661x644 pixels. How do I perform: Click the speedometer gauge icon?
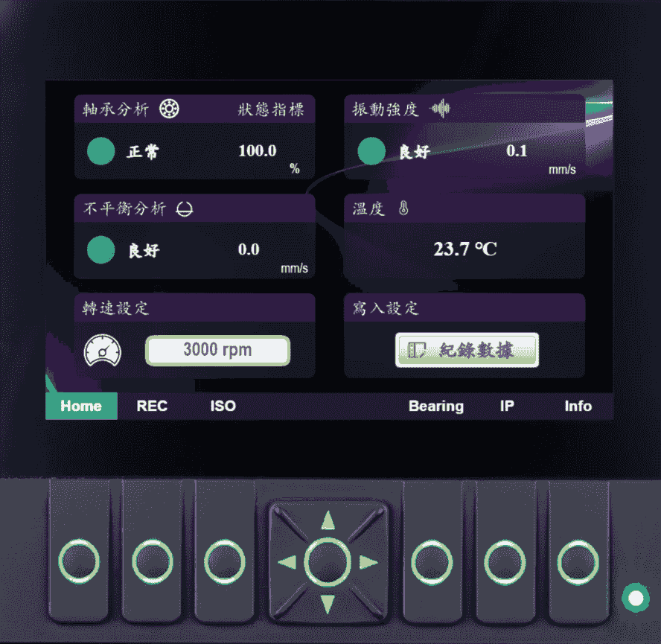[102, 350]
